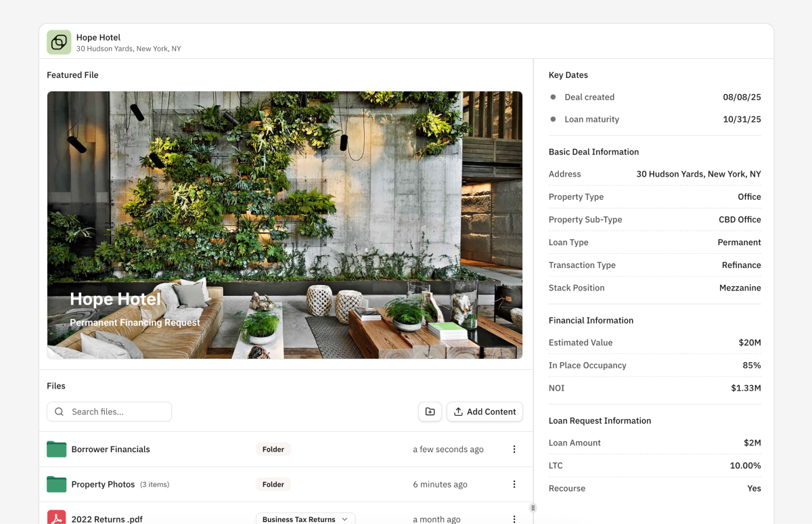
Task: Click the Folder tag on Property Photos row
Action: 273,484
